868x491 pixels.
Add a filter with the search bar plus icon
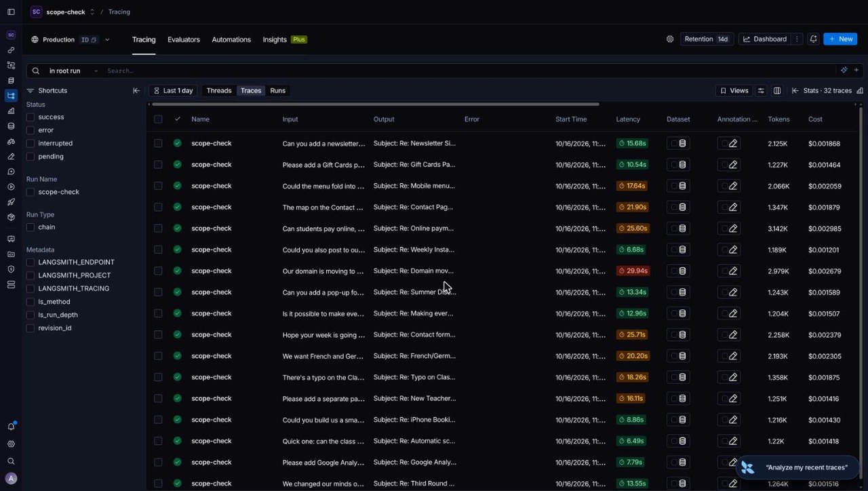click(x=856, y=71)
